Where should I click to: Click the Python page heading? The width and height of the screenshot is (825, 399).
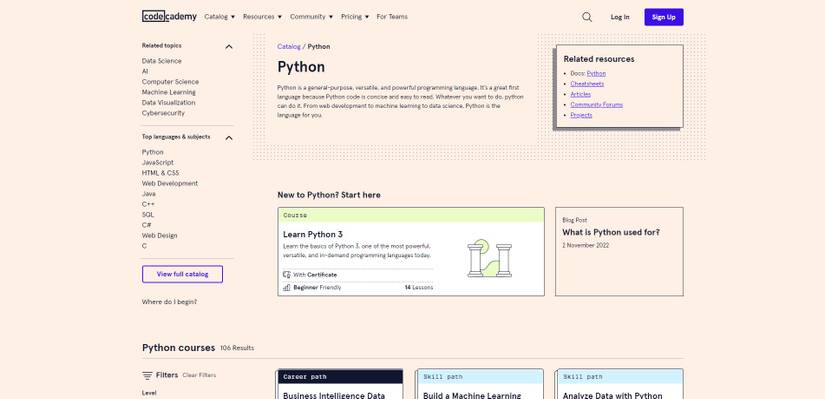click(301, 67)
